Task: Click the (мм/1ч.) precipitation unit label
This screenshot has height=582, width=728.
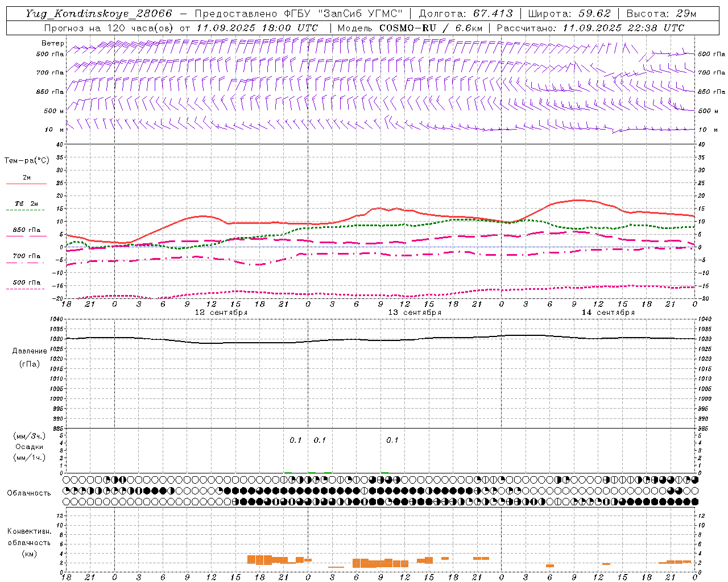Action: [x=30, y=457]
